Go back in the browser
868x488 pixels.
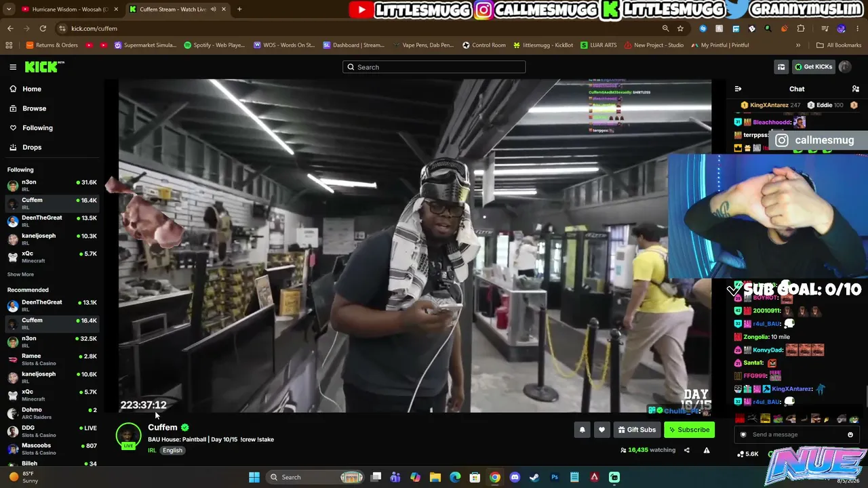click(10, 28)
